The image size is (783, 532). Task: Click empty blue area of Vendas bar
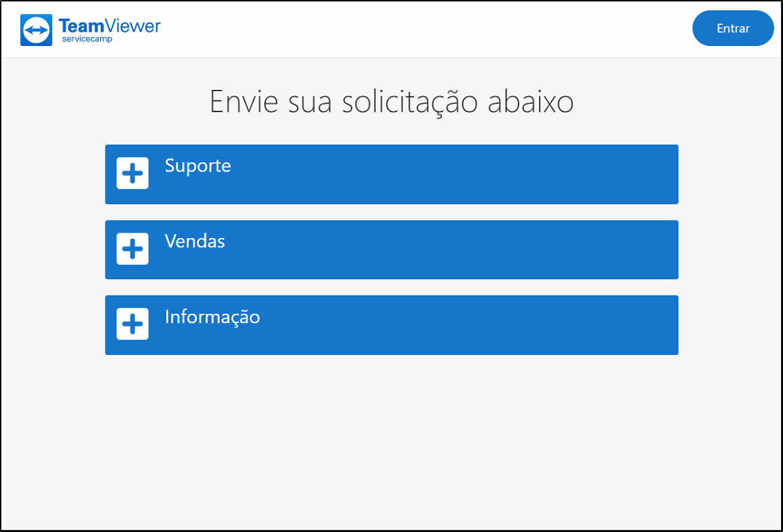(450, 249)
